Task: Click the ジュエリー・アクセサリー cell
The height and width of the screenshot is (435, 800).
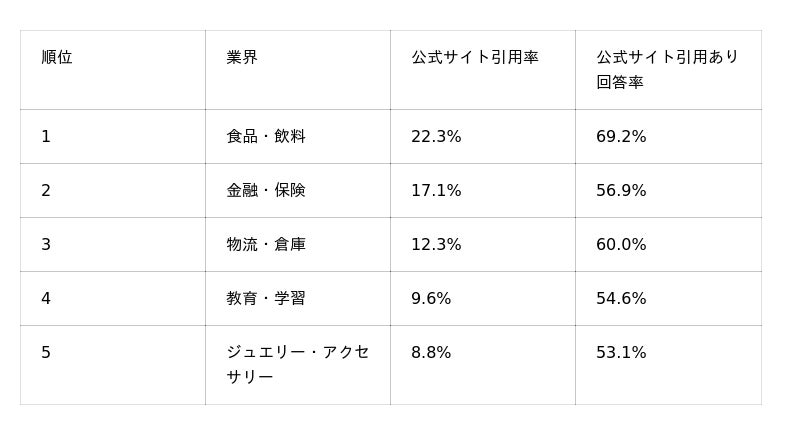Action: point(298,365)
